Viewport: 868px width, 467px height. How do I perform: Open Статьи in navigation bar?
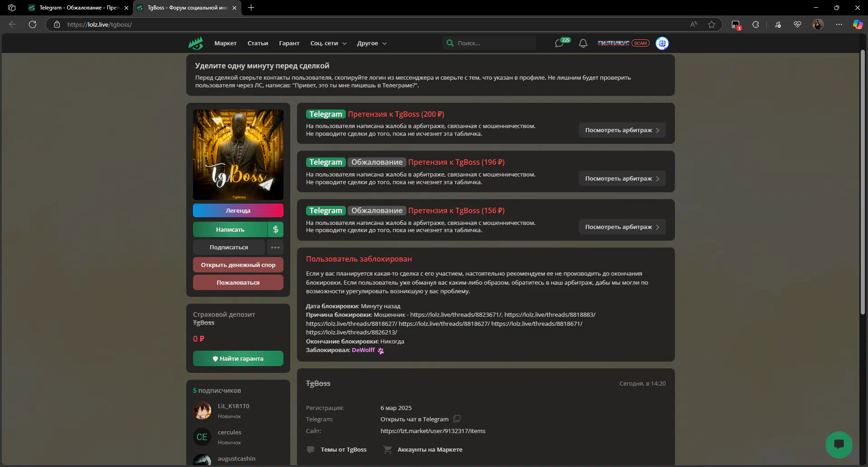258,43
